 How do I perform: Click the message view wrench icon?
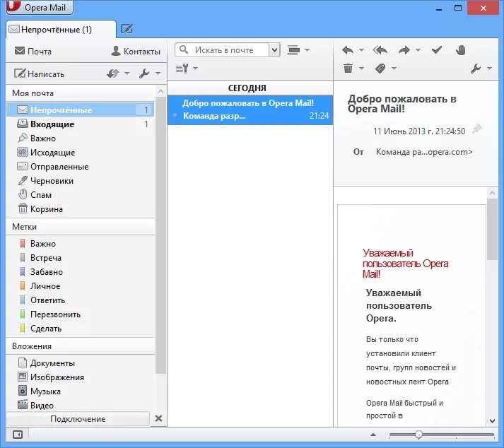476,68
